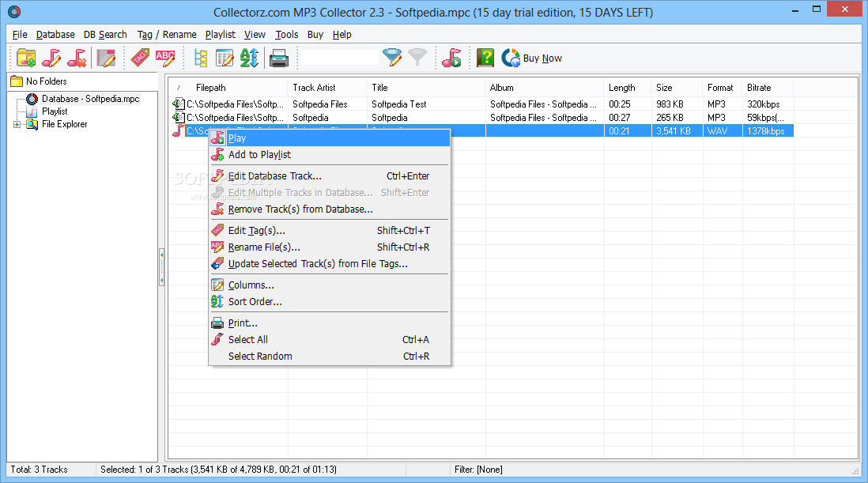
Task: Click the Remove Track toolbar icon with red X
Action: [77, 58]
